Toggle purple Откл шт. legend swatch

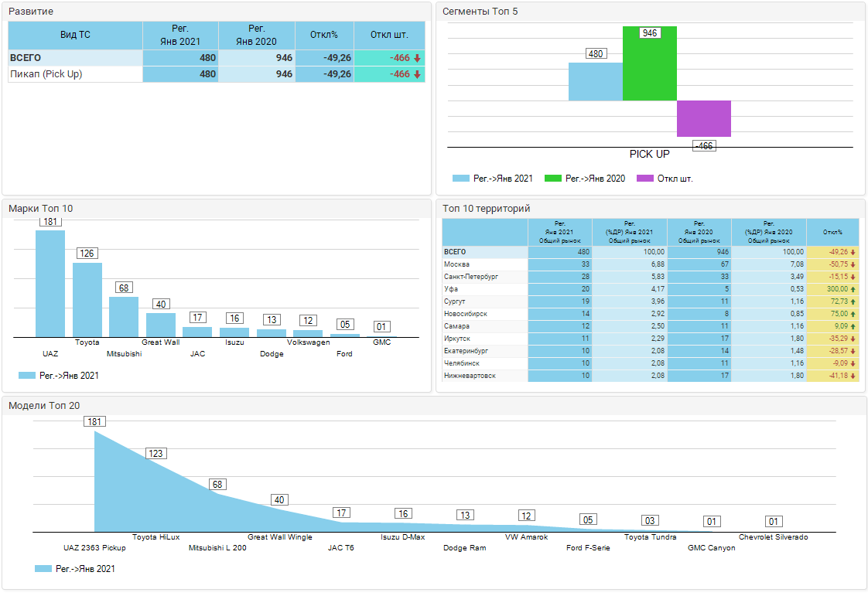pyautogui.click(x=644, y=179)
